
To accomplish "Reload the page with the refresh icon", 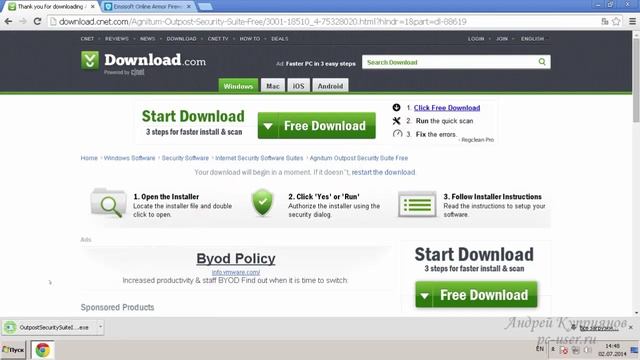I will coord(37,21).
